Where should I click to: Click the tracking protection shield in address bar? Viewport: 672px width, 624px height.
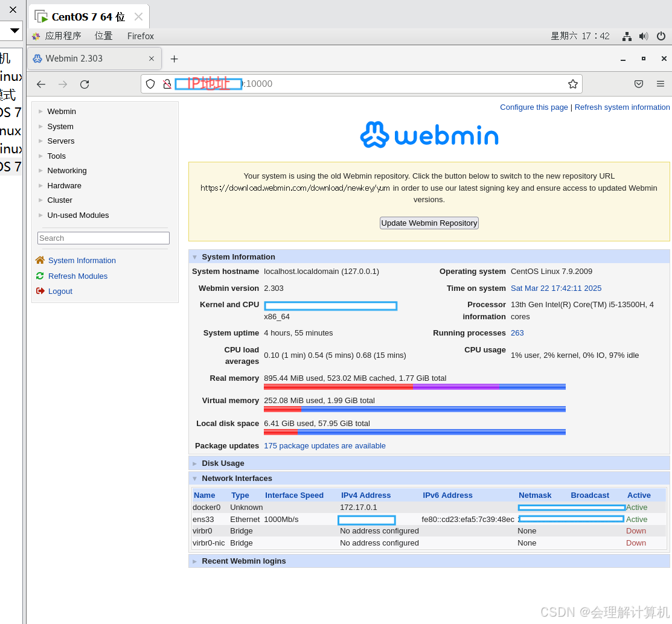(x=150, y=84)
